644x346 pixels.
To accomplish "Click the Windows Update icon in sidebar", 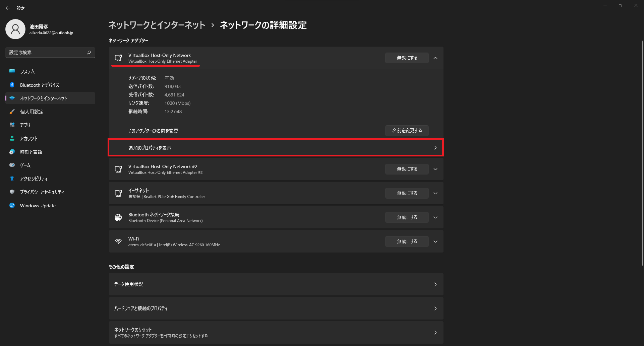I will point(12,205).
